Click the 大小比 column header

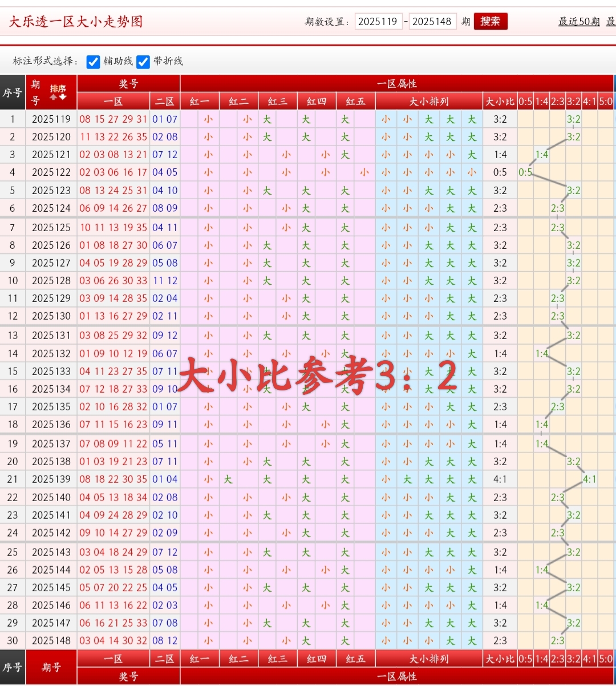(500, 101)
